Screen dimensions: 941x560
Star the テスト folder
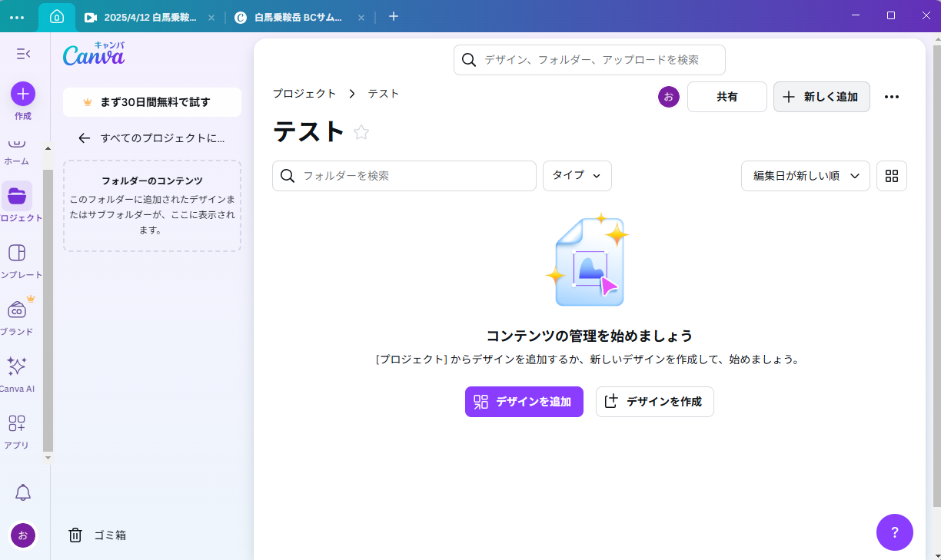(x=361, y=133)
